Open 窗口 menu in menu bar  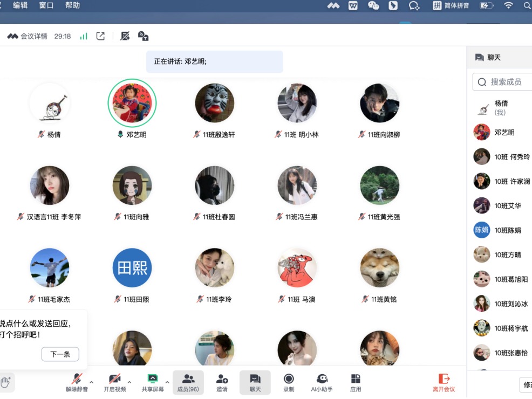pyautogui.click(x=46, y=5)
